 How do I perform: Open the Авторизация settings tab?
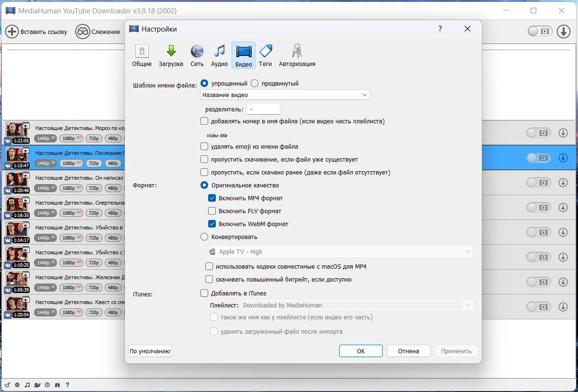(297, 55)
